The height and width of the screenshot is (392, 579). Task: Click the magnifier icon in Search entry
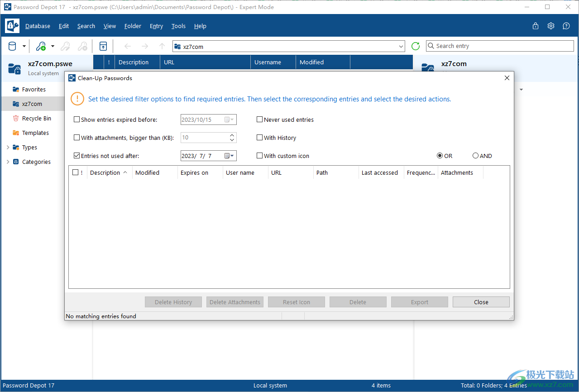point(431,46)
